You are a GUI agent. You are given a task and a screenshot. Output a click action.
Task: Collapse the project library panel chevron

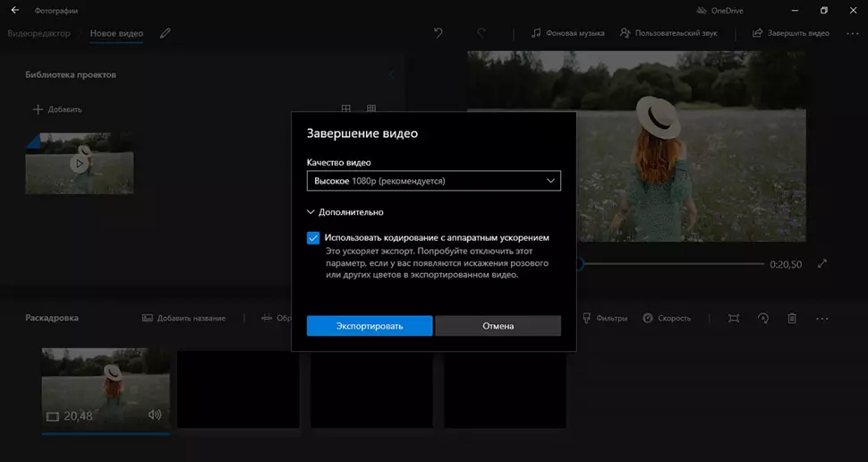391,74
